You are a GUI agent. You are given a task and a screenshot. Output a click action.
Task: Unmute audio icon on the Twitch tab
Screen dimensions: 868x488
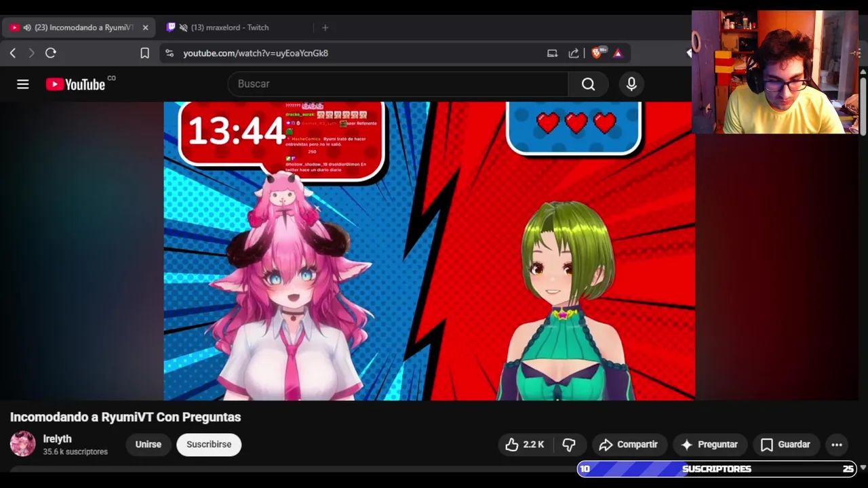[x=183, y=28]
